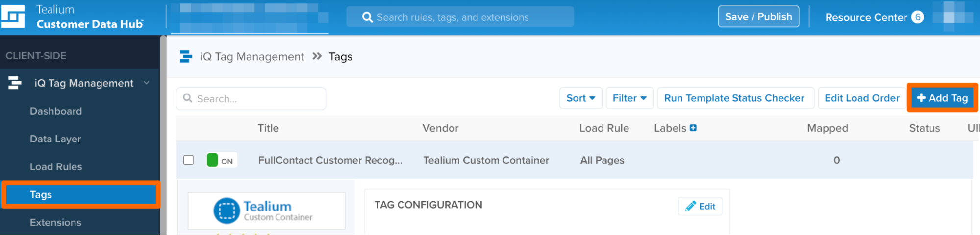The width and height of the screenshot is (980, 235).
Task: Click the Labels column header
Action: pos(670,128)
